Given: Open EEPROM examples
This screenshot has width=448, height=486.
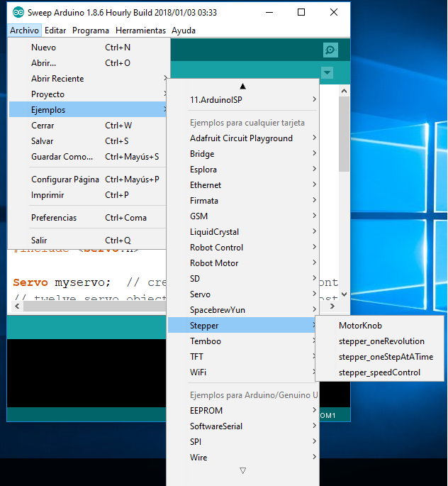Looking at the screenshot, I should coord(243,410).
